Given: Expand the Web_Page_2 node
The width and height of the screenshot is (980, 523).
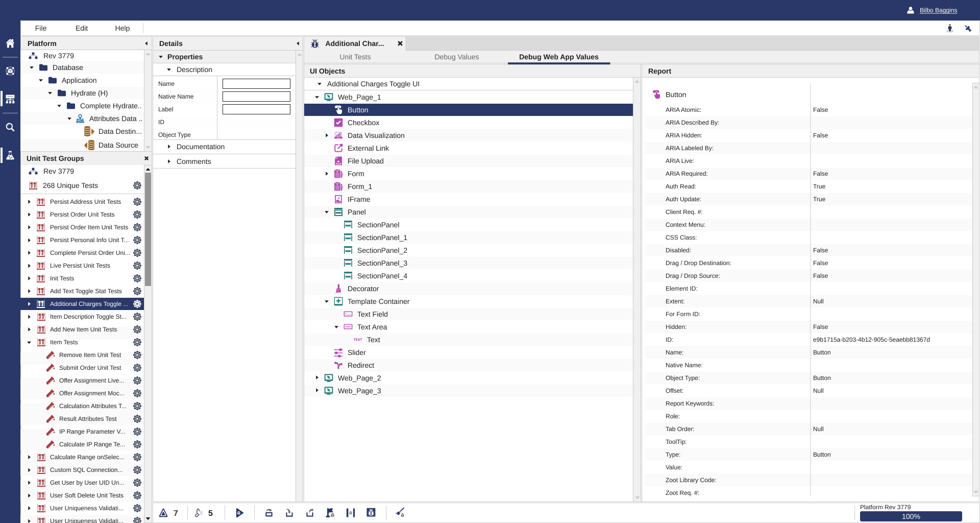Looking at the screenshot, I should (317, 378).
